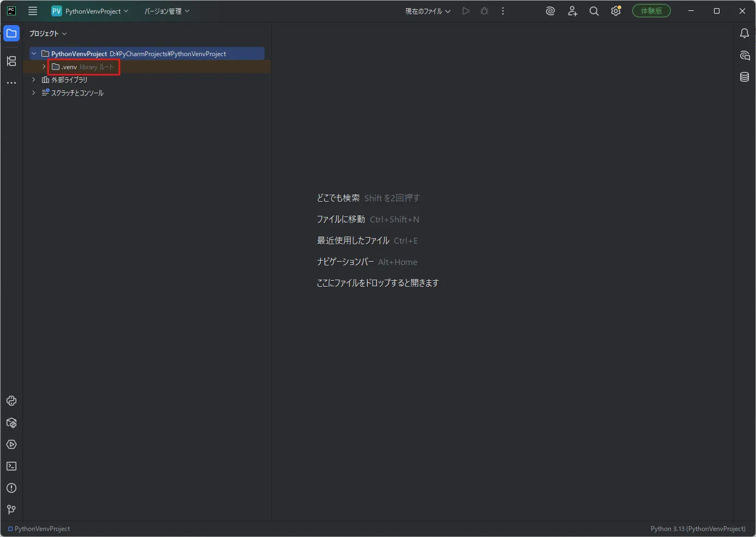The height and width of the screenshot is (537, 756).
Task: Open the Services tool window icon
Action: 11,445
